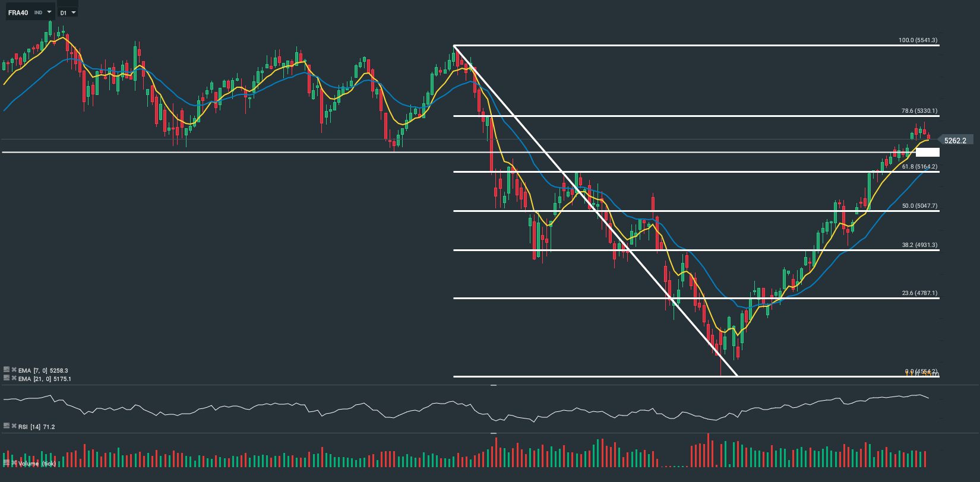Click the Volume panel top resize handle
This screenshot has width=980, height=482.
point(493,433)
